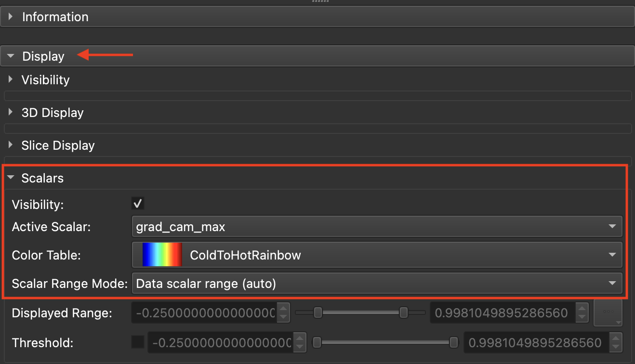
Task: Click the Threshold lower slider handle
Action: pos(317,342)
